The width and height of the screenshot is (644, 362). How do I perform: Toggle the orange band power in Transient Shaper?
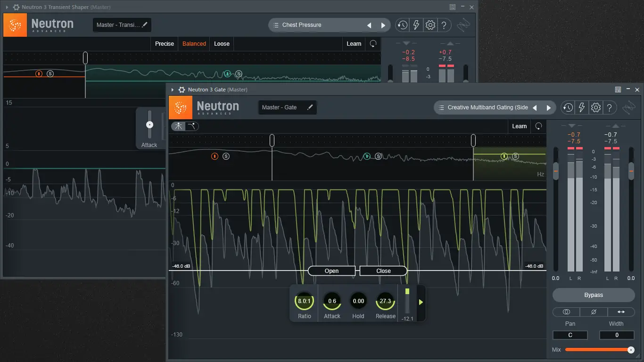pos(39,74)
